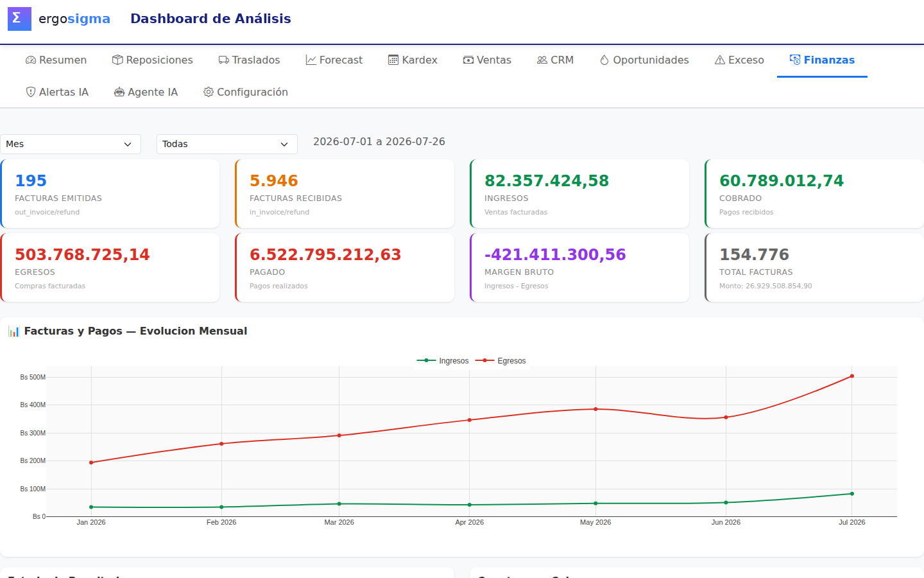The image size is (924, 578).
Task: Click the Facturas Emitidas 195 card
Action: coord(110,193)
